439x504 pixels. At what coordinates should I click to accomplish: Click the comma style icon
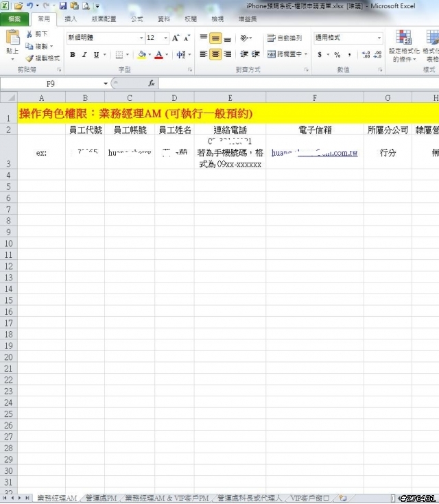[349, 55]
